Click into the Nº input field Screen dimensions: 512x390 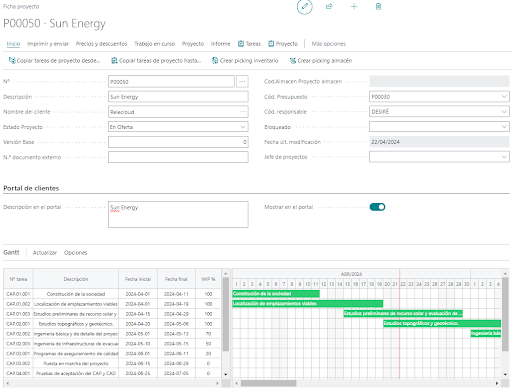click(171, 82)
